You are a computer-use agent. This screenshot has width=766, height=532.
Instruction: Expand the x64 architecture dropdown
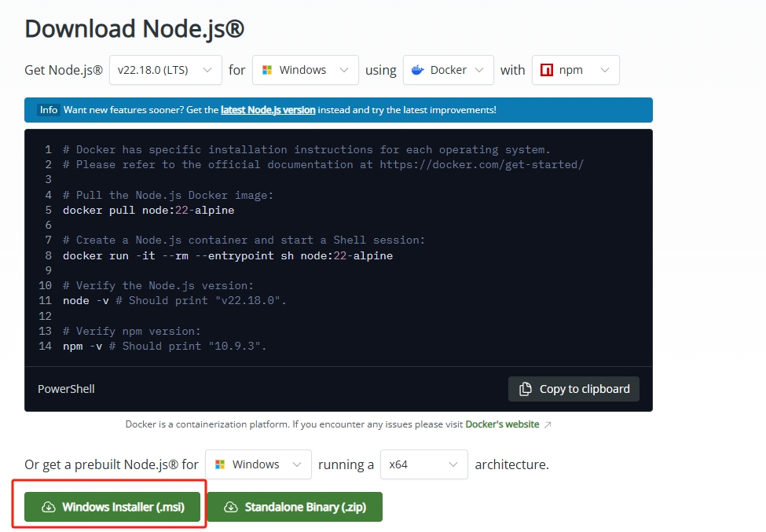pos(423,464)
